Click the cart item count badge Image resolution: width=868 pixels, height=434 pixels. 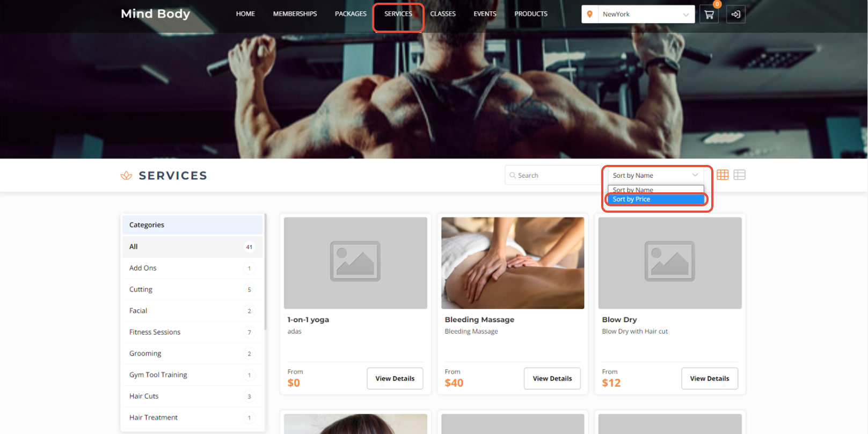pos(717,4)
